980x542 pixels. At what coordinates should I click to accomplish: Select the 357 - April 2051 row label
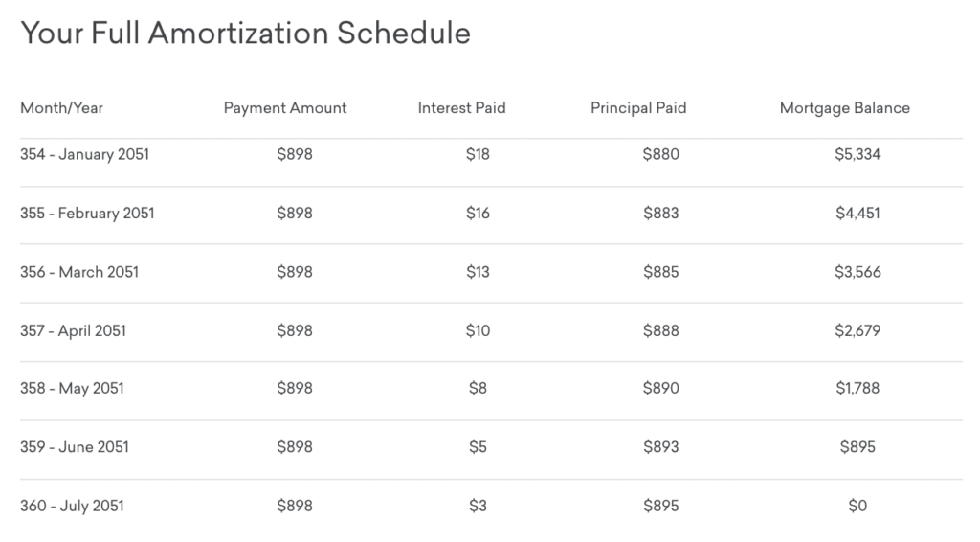73,330
